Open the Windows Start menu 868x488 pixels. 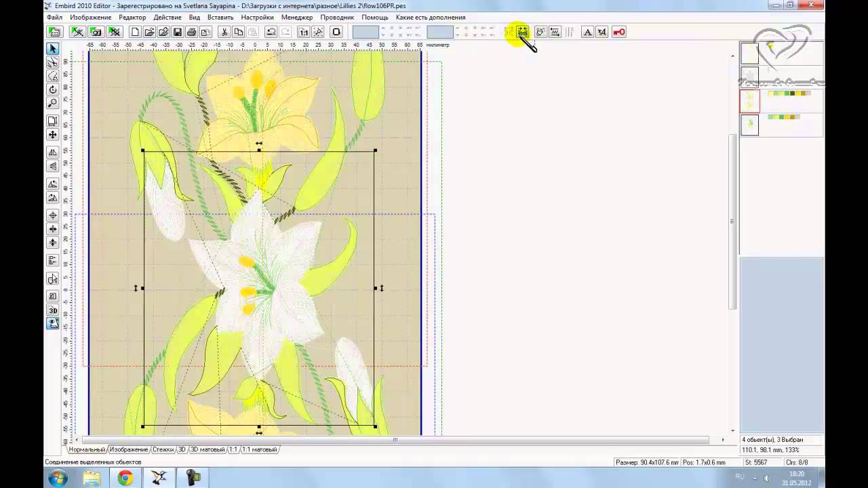(57, 478)
